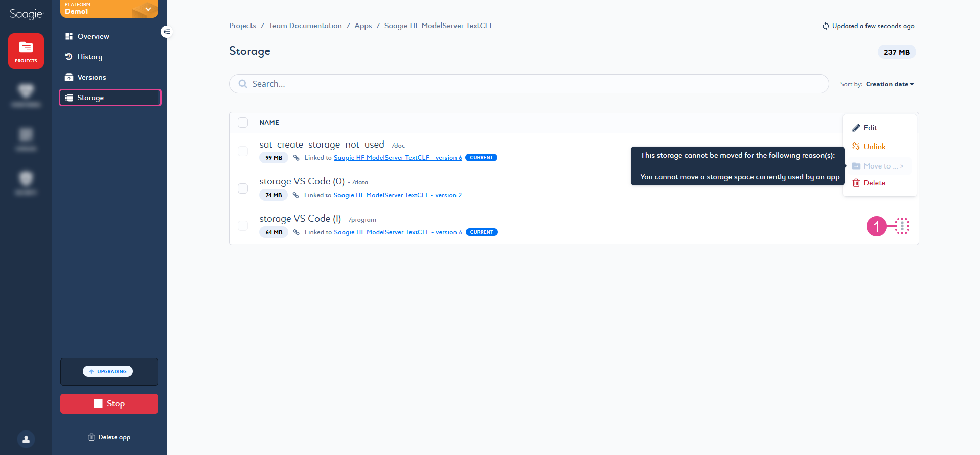
Task: Tick the storage VS Code (0) checkbox
Action: coord(243,188)
